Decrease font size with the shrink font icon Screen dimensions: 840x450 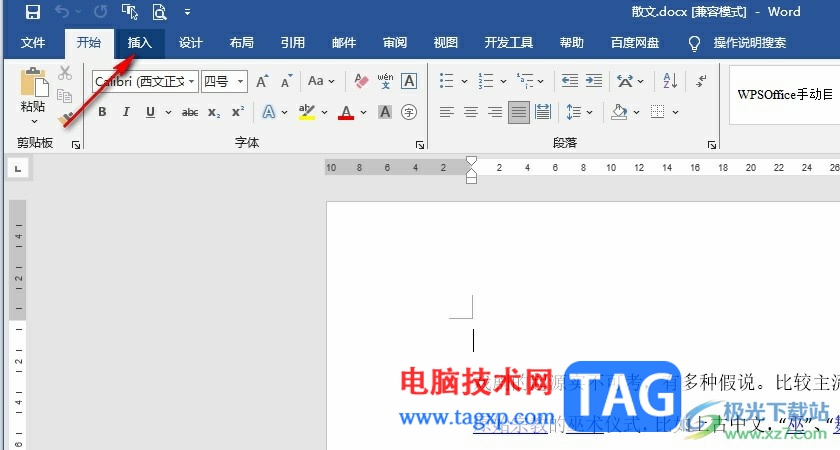coord(287,81)
